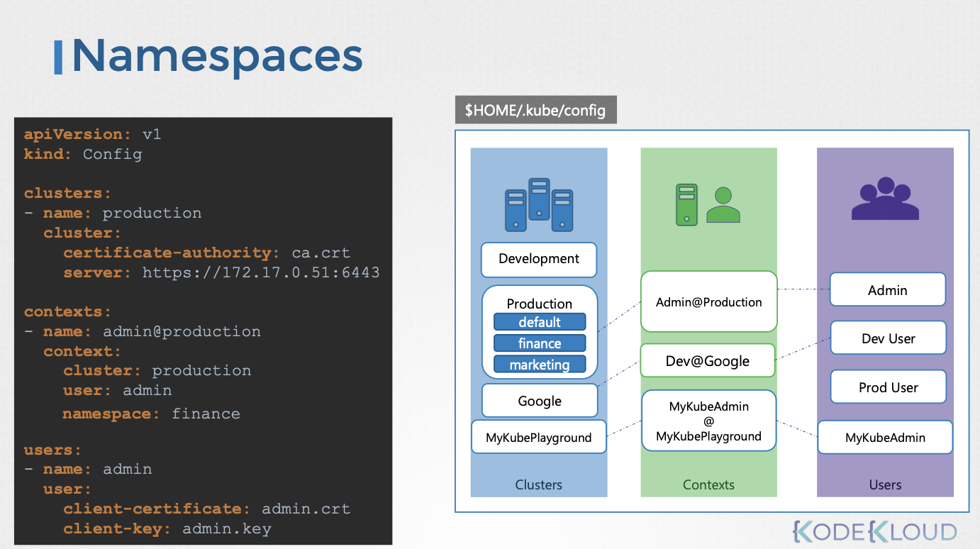Click the default namespace bar
980x549 pixels.
pos(540,322)
